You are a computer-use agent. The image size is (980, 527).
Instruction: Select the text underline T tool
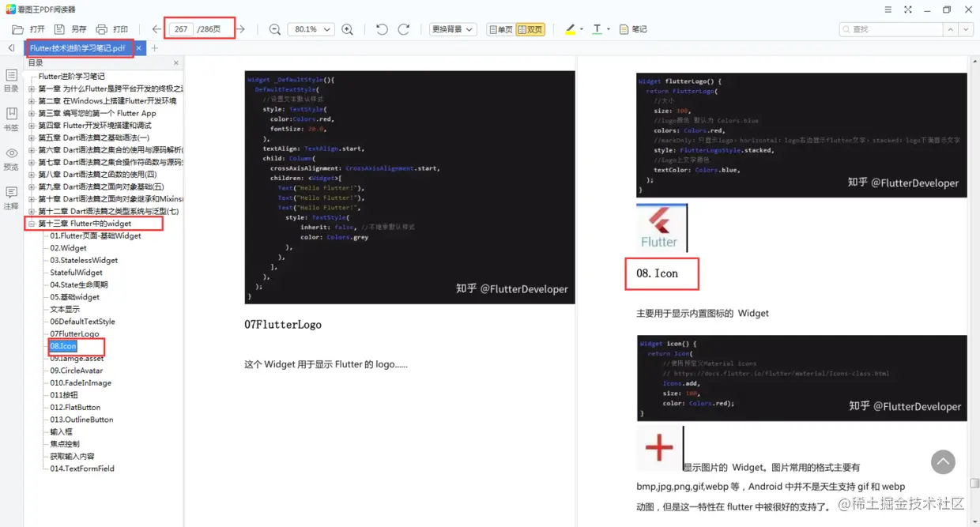click(x=597, y=29)
